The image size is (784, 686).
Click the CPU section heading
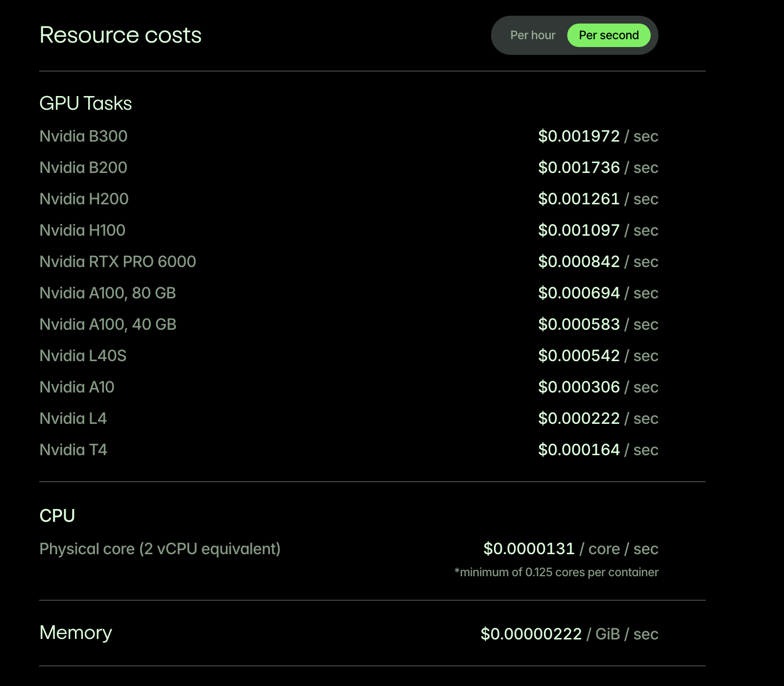pos(57,515)
